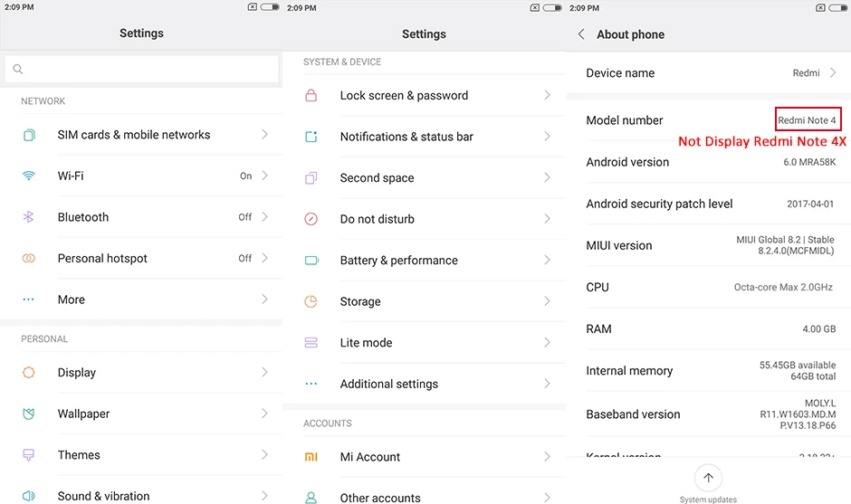Viewport: 851px width, 504px height.
Task: Open Do not disturb settings label
Action: coord(378,219)
